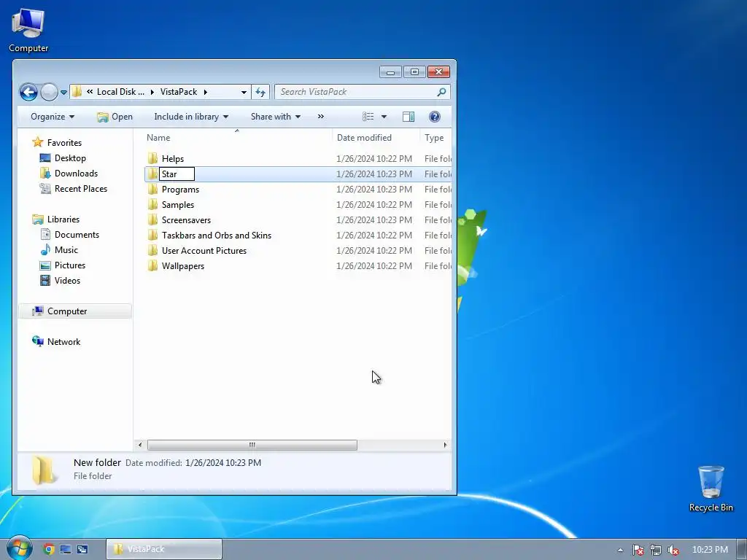Select Taskbars and Orbs and Skins folder
The image size is (747, 560).
click(x=216, y=236)
